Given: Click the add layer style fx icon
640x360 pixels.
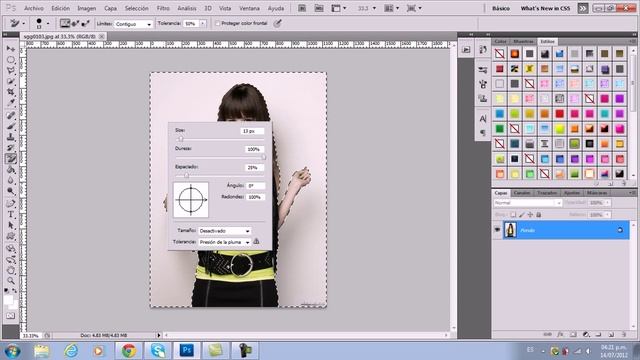Looking at the screenshot, I should tap(560, 334).
